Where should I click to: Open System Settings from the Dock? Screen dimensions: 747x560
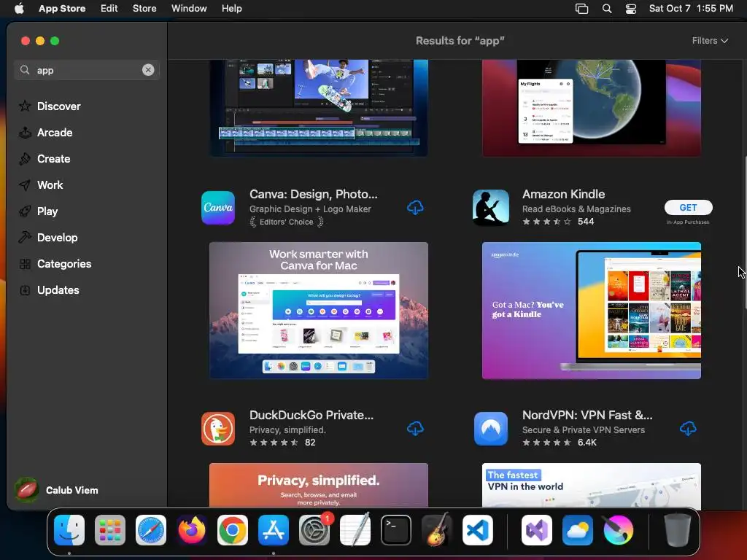click(x=314, y=530)
